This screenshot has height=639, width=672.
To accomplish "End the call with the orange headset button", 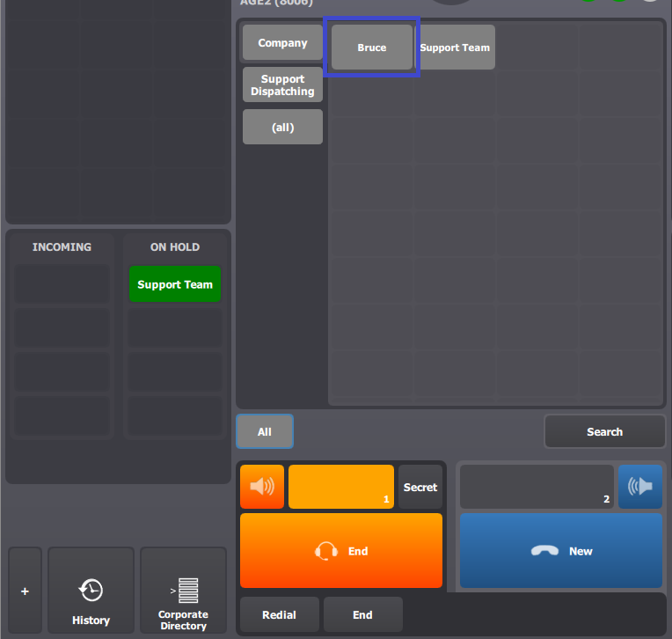I will [341, 551].
